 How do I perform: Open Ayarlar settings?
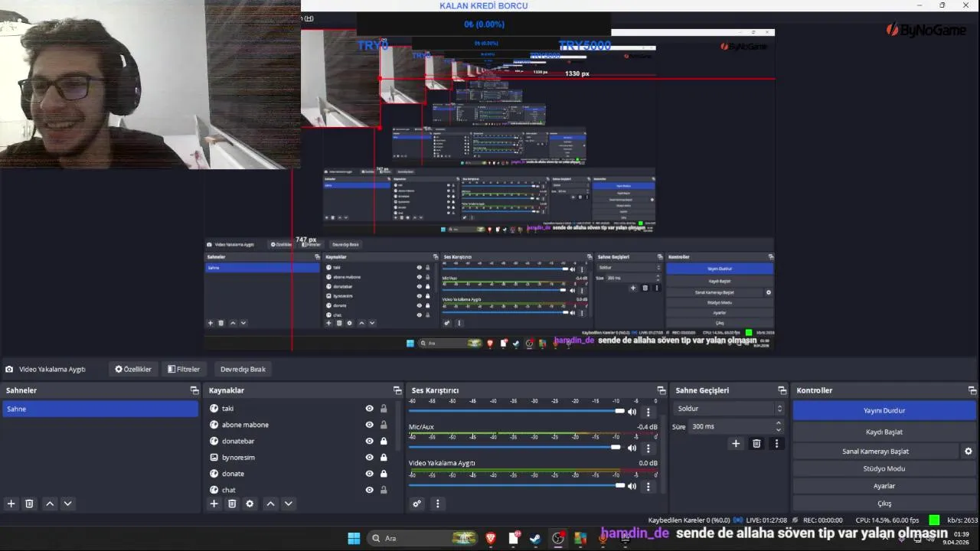tap(884, 486)
